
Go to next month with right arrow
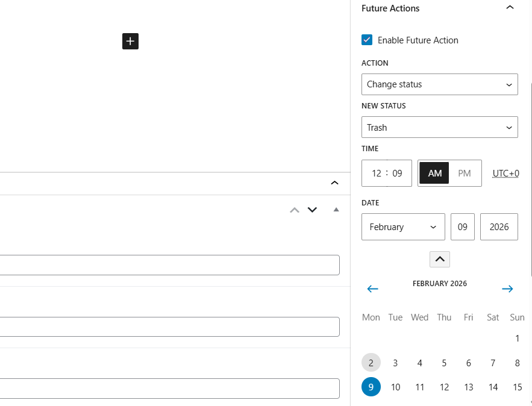507,289
